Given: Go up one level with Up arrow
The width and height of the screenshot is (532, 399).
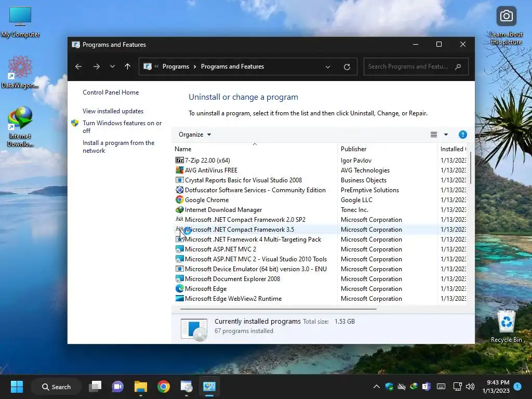Looking at the screenshot, I should pyautogui.click(x=128, y=66).
